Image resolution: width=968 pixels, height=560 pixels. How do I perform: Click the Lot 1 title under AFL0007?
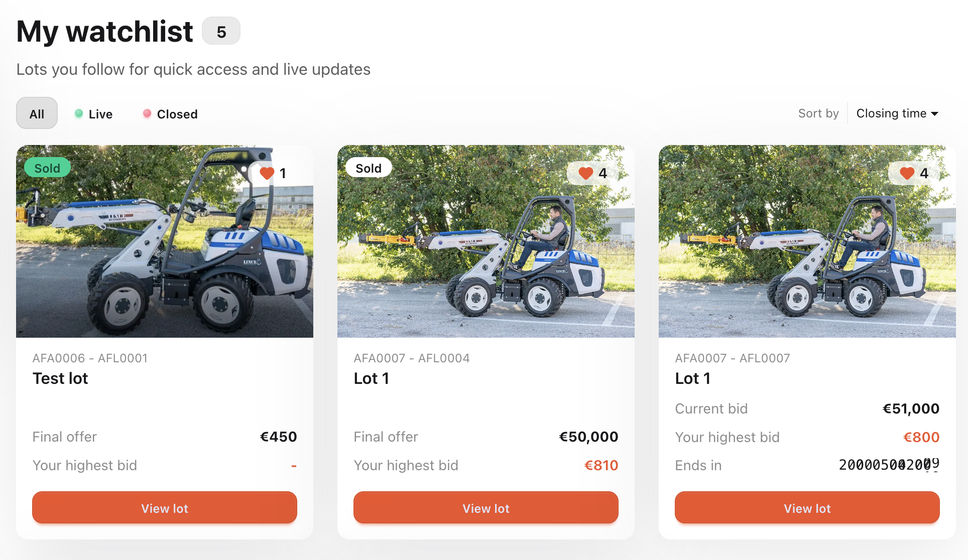click(693, 378)
